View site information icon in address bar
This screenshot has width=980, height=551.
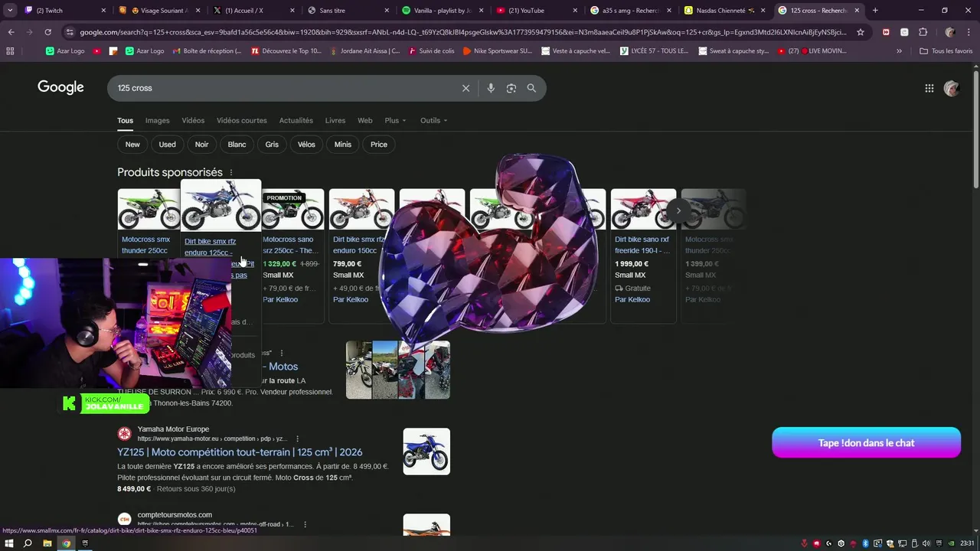pos(70,32)
